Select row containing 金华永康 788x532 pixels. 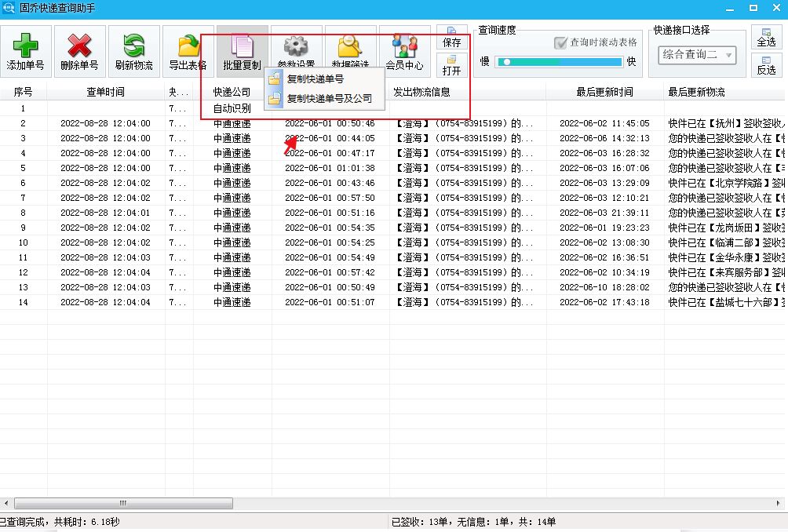[392, 257]
